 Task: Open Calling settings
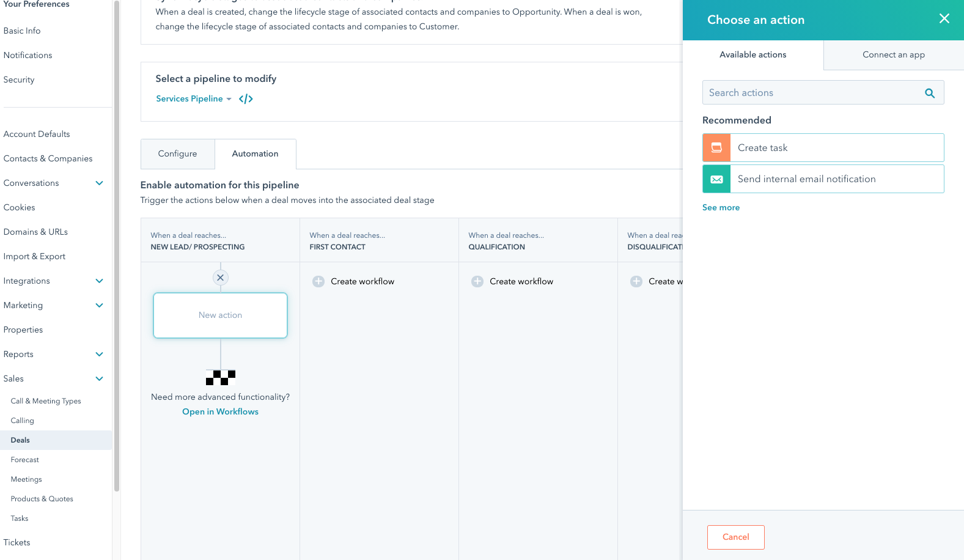tap(23, 421)
